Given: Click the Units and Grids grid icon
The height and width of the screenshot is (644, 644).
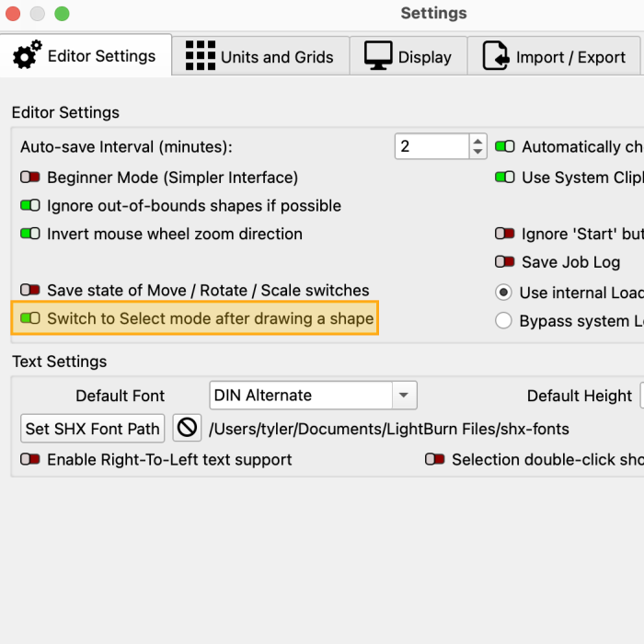Looking at the screenshot, I should [x=200, y=56].
